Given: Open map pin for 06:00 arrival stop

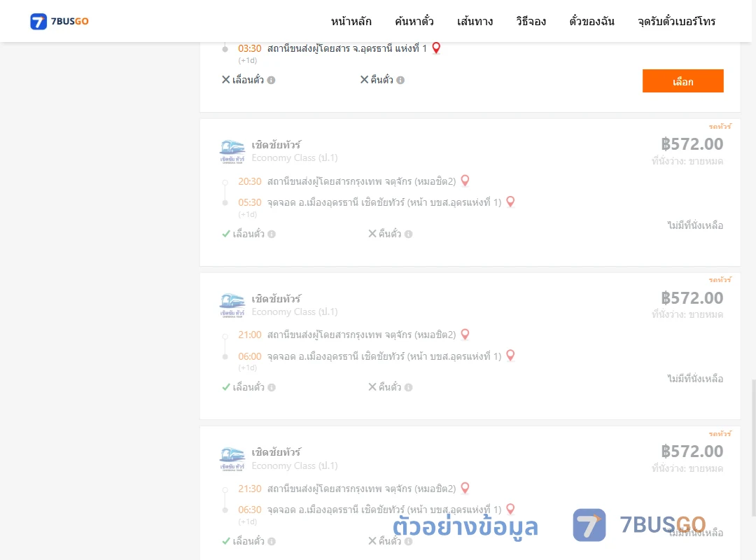Looking at the screenshot, I should [x=510, y=356].
